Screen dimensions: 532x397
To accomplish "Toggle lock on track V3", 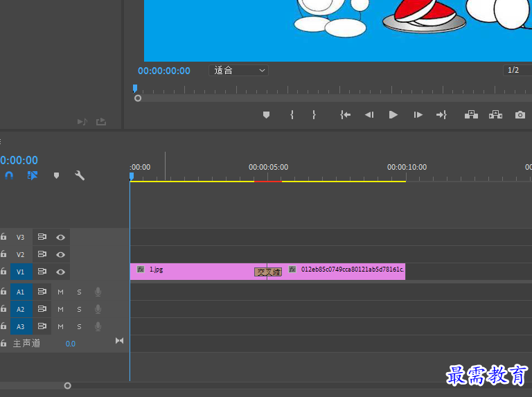I will pos(3,236).
